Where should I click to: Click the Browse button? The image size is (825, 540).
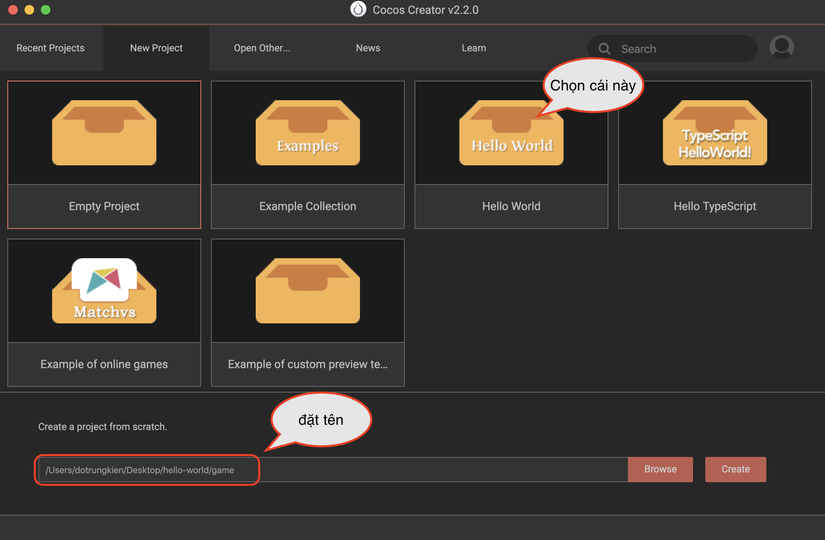660,469
